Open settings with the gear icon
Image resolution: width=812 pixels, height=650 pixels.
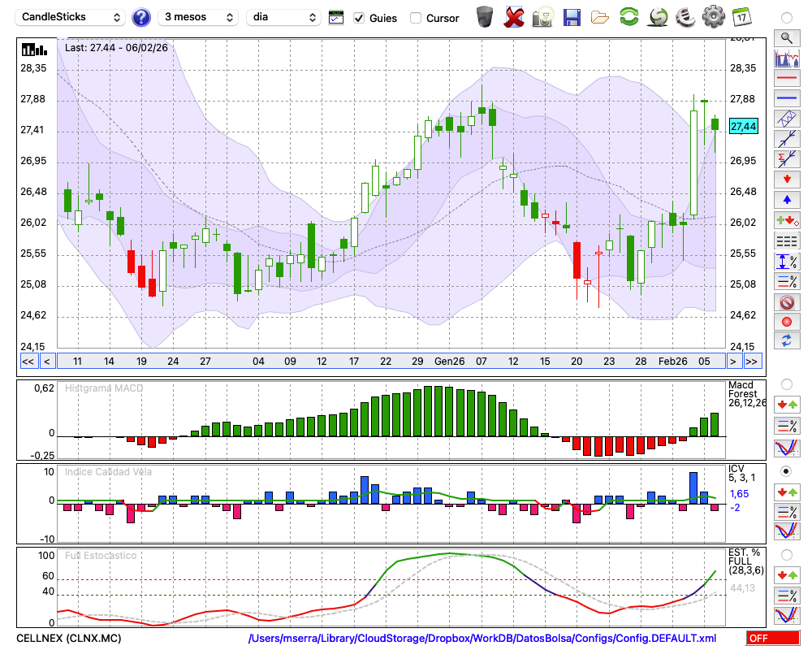coord(714,17)
